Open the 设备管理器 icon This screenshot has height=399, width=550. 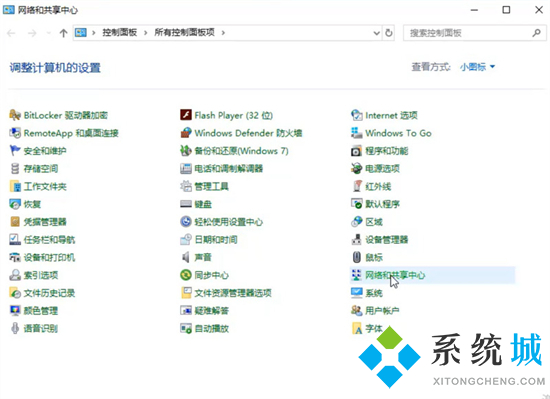pos(356,239)
